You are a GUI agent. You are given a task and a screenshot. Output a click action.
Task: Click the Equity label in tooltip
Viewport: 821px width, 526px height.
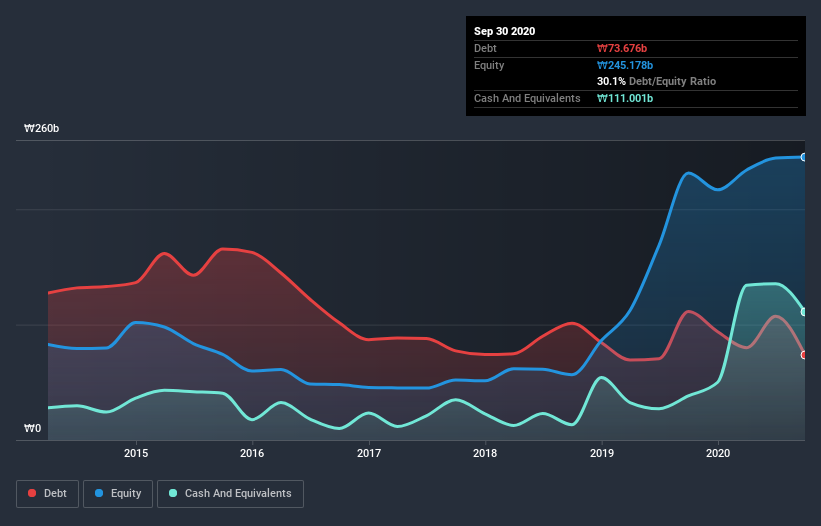(x=489, y=65)
